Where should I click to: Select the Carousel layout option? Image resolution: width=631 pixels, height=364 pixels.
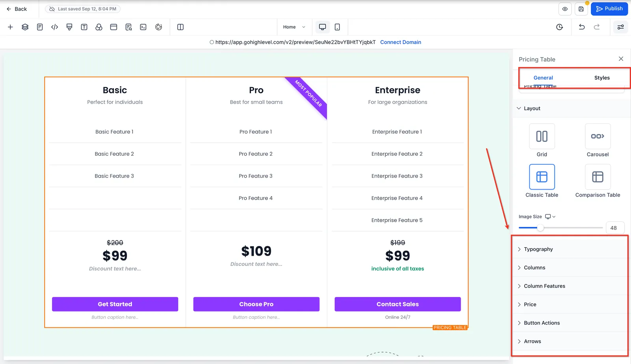point(598,141)
